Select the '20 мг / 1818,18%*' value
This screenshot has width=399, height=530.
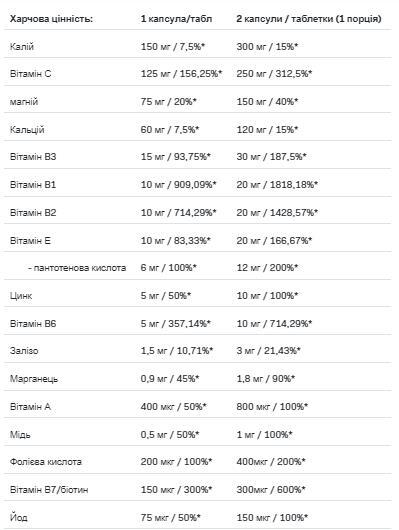coord(277,185)
